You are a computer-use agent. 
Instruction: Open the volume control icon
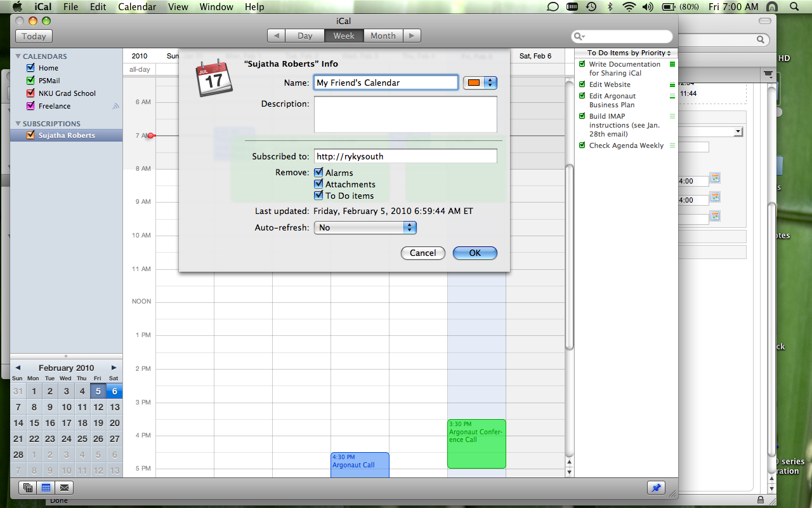coord(647,7)
